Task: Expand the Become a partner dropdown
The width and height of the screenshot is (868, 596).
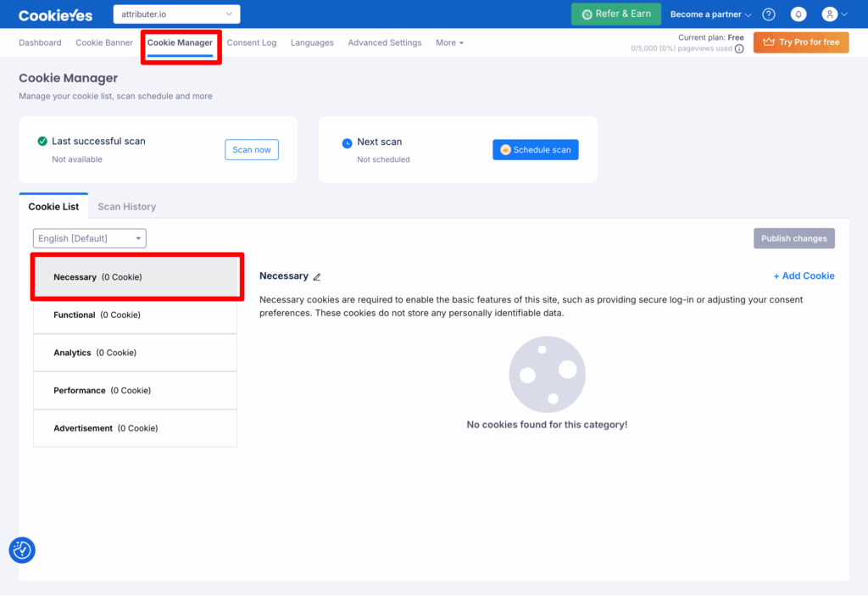Action: click(710, 14)
